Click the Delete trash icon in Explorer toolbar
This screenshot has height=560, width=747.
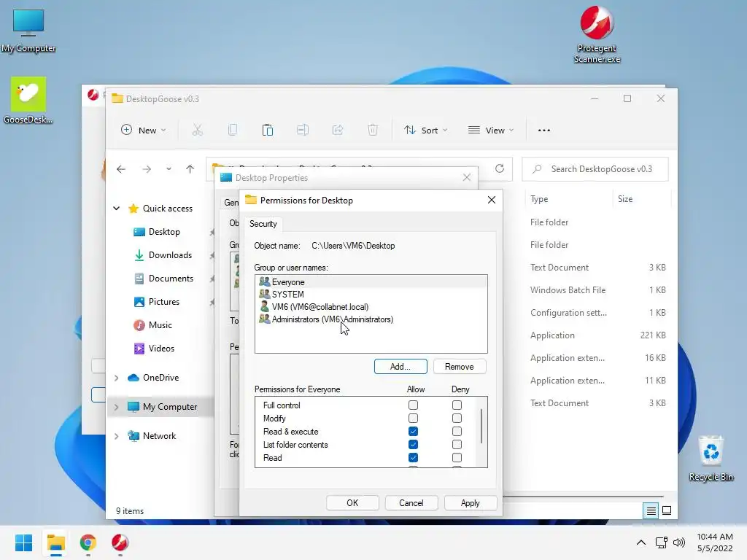point(373,130)
